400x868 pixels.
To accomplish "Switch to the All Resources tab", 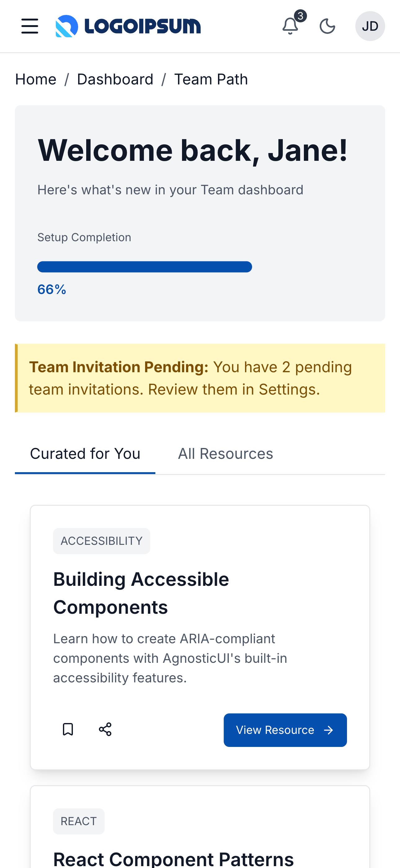I will click(x=225, y=453).
